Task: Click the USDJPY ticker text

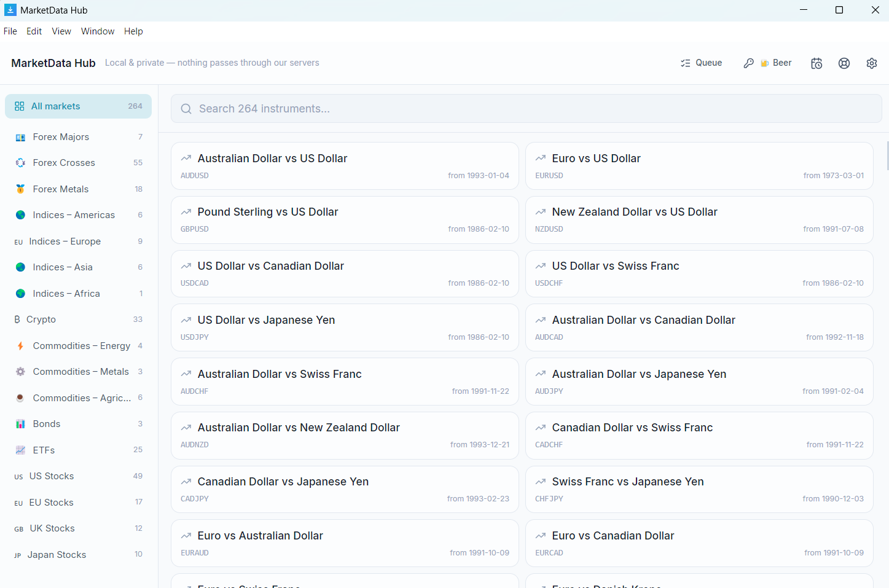Action: pos(195,337)
